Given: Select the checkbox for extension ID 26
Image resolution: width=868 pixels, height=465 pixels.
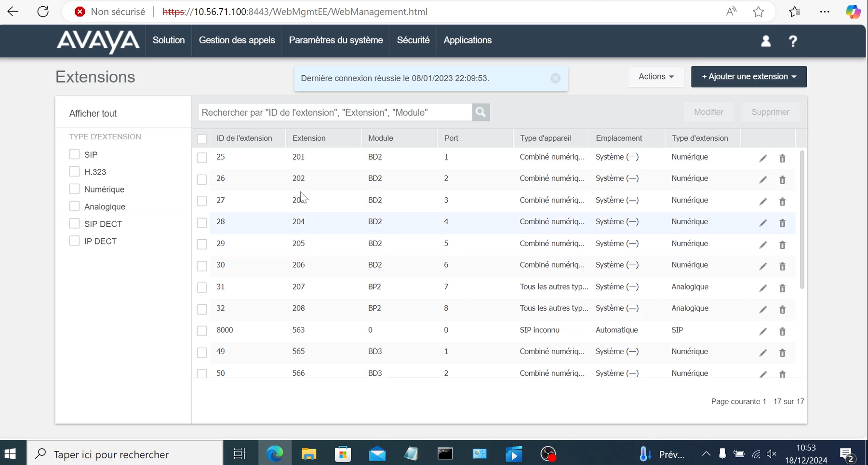Looking at the screenshot, I should click(202, 179).
